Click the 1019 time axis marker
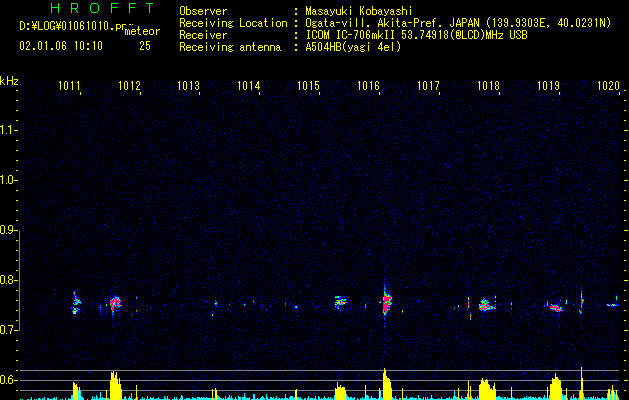Screen dimensions: 629x400 (x=548, y=86)
